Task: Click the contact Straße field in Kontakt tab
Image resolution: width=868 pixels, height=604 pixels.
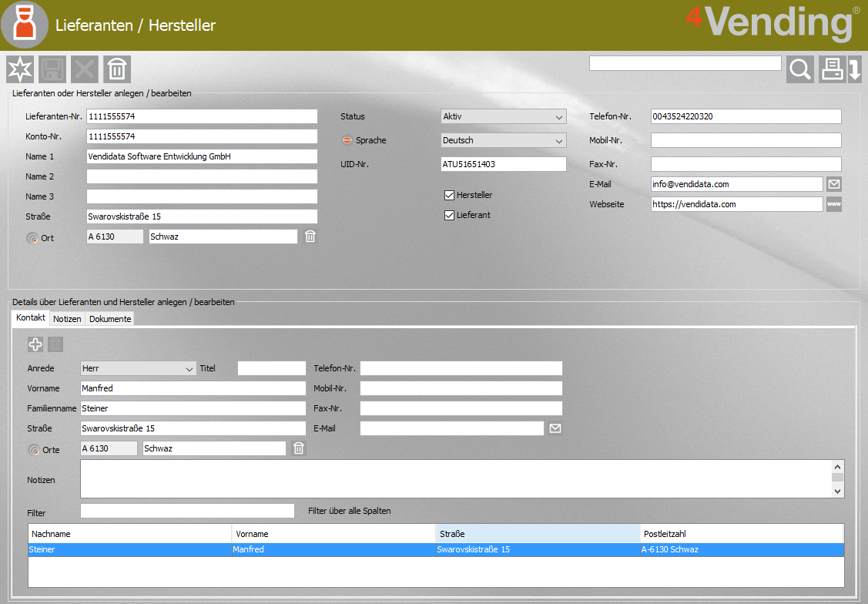Action: (x=193, y=428)
